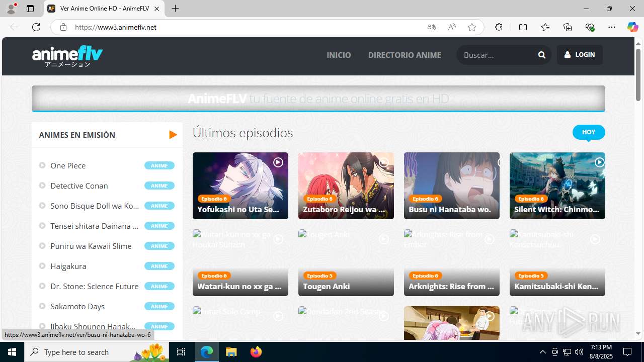Open the Favorites list icon
This screenshot has width=644, height=362.
point(545,27)
